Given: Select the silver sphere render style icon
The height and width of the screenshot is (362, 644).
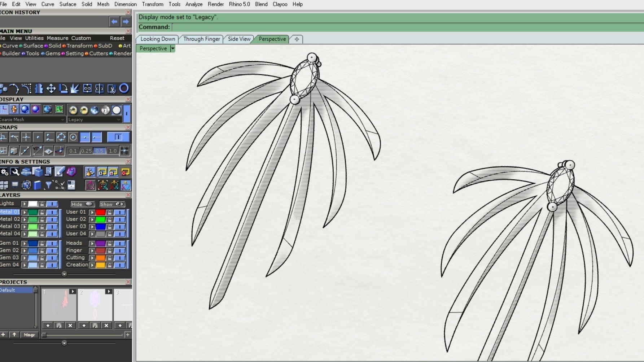Looking at the screenshot, I should [105, 110].
